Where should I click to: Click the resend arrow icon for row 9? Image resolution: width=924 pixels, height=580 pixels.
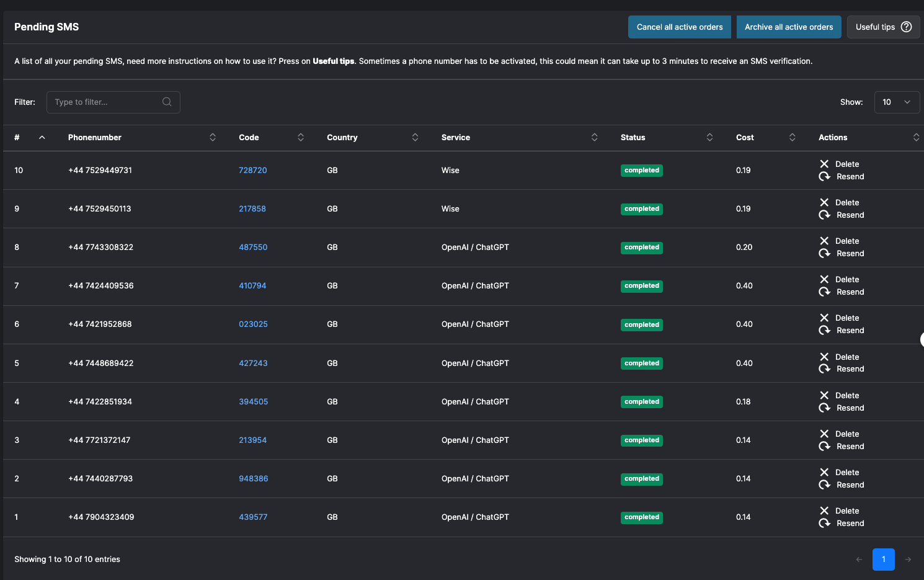[824, 215]
